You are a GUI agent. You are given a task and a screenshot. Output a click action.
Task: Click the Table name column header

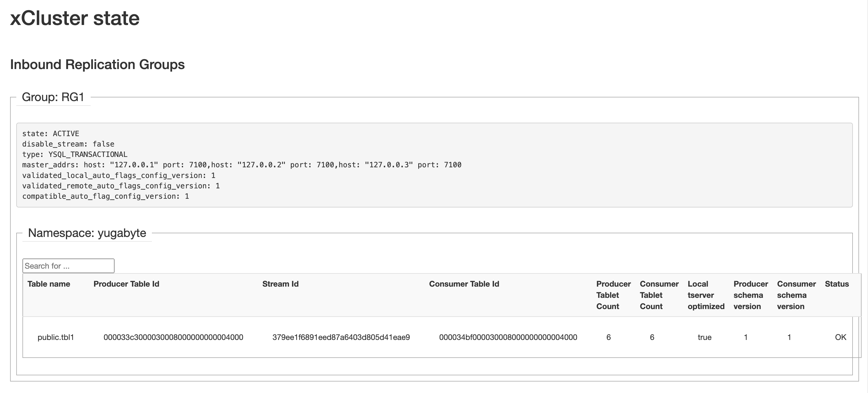[x=49, y=284]
